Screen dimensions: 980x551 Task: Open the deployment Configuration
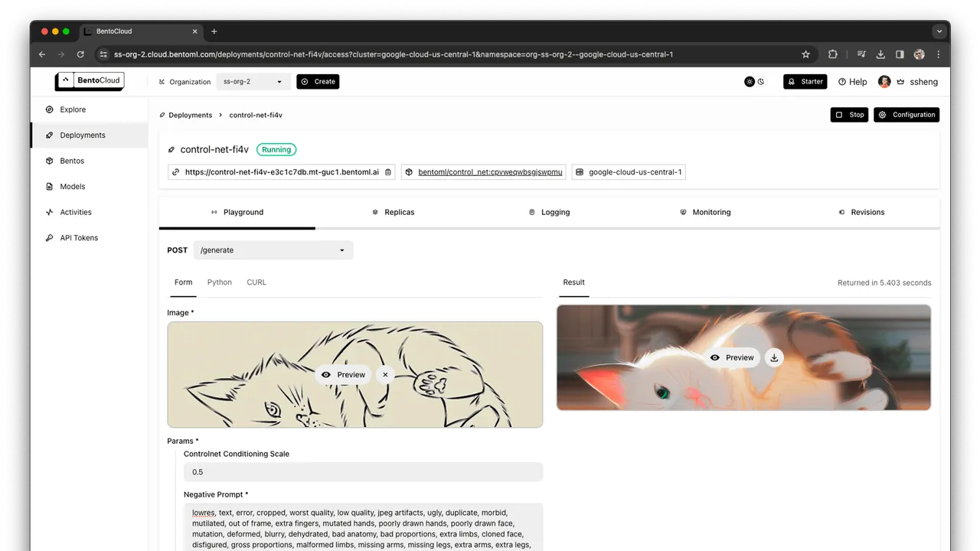pos(906,115)
